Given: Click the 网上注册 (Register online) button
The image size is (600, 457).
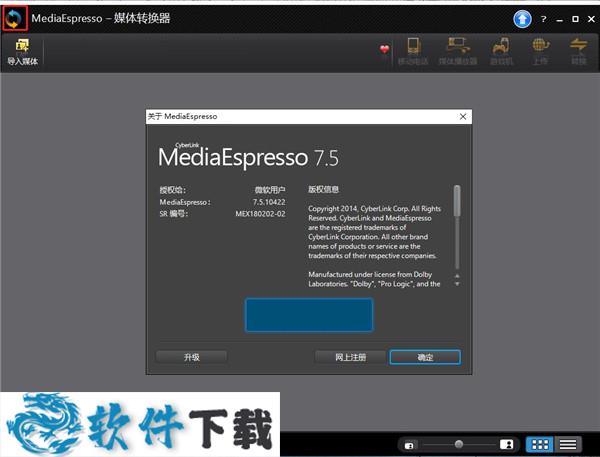Looking at the screenshot, I should (350, 357).
